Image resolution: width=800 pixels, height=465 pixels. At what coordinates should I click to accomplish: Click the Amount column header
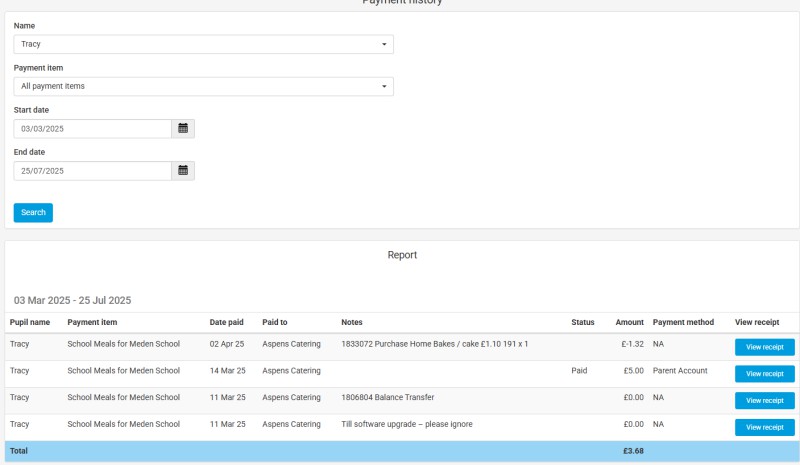630,322
